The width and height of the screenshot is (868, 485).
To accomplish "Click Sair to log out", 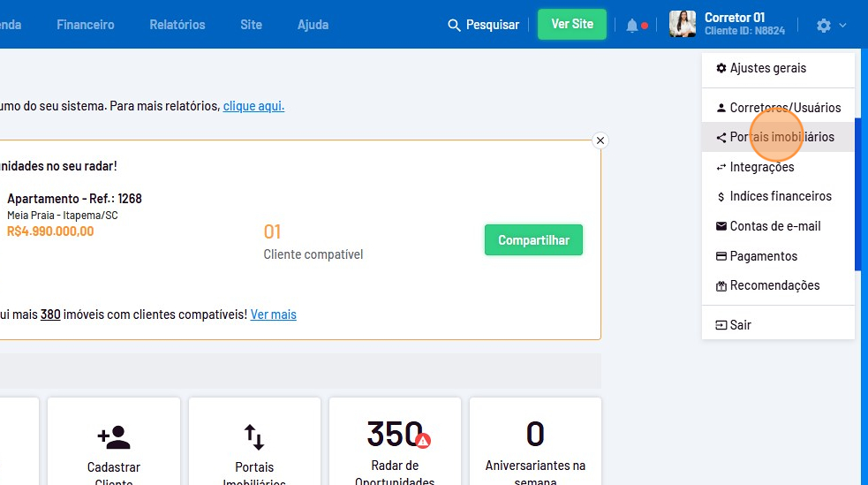I will pyautogui.click(x=740, y=325).
